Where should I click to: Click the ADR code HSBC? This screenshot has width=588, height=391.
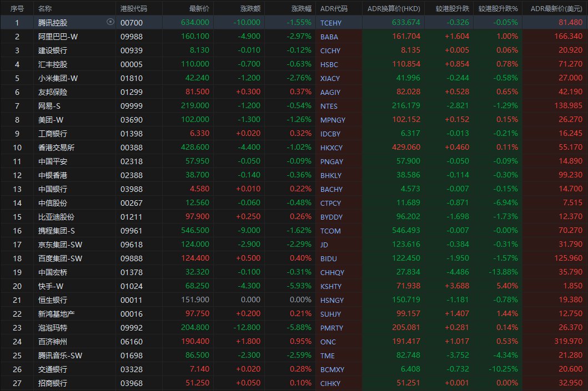(x=329, y=64)
